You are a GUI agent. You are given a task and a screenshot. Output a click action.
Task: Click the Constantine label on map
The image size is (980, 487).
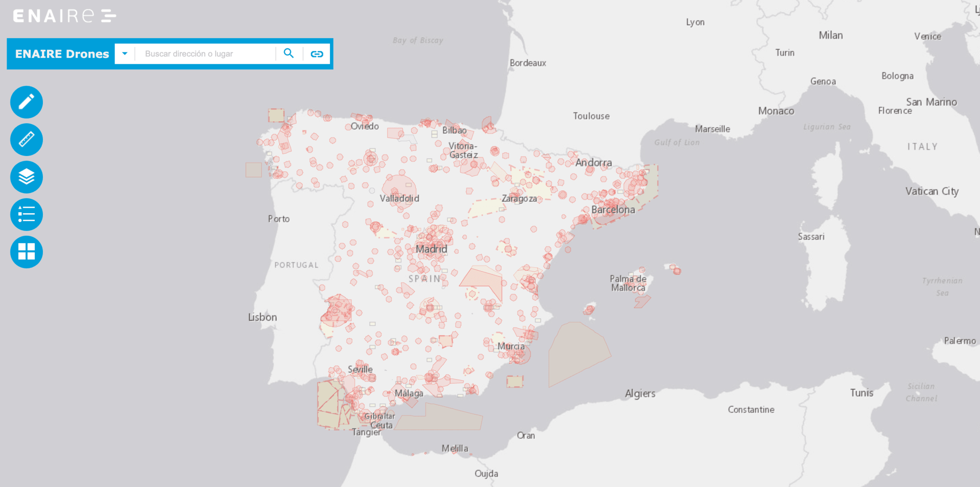click(751, 409)
